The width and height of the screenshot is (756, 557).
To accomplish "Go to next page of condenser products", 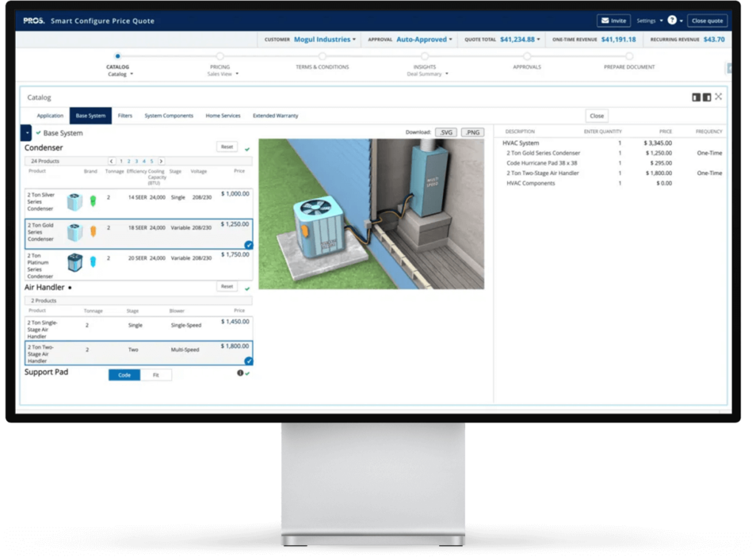I will coord(161,161).
